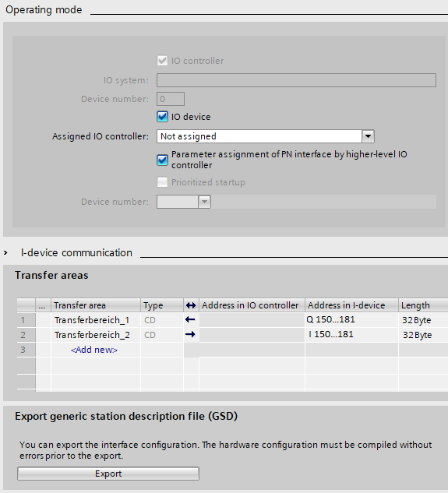Select the I 150...181 address cell
This screenshot has width=448, height=493.
coord(351,335)
